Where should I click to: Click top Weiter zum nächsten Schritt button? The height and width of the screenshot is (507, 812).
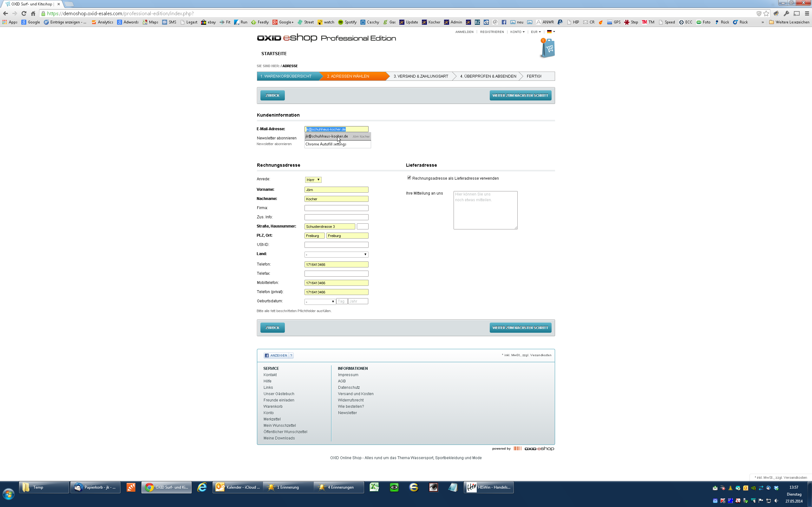pos(520,96)
